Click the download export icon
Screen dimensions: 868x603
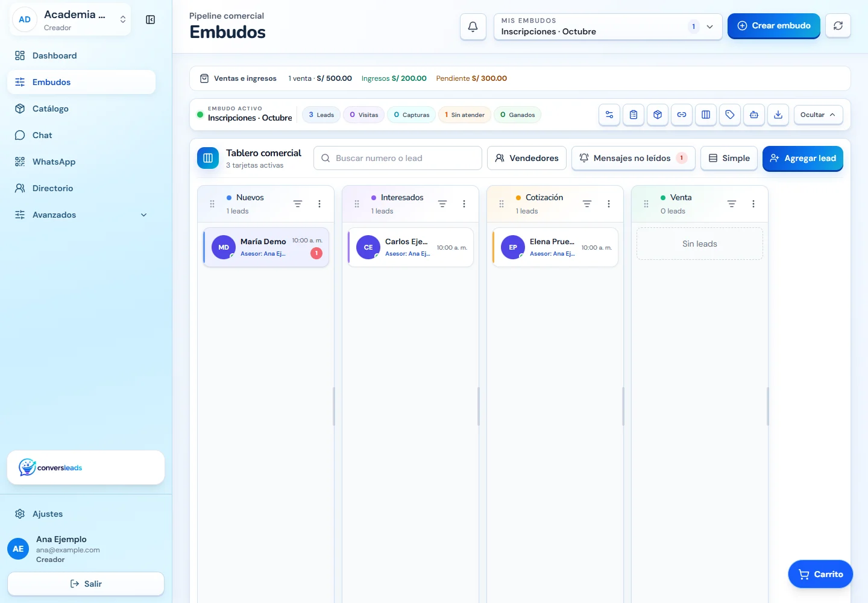778,115
